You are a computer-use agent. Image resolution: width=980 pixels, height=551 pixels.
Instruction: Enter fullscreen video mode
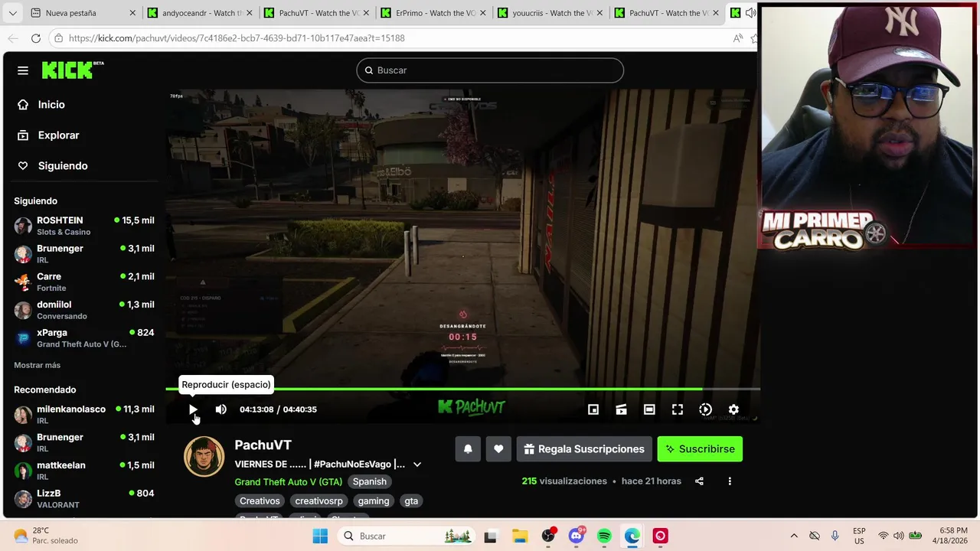pyautogui.click(x=678, y=409)
